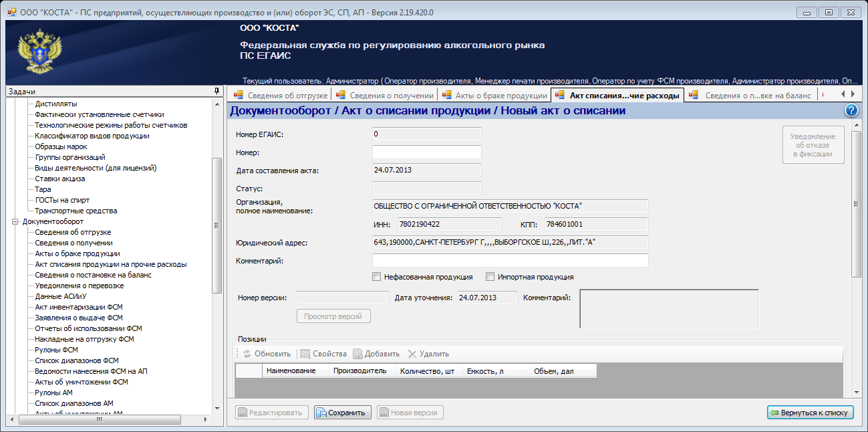Click the Статус field
The width and height of the screenshot is (868, 432).
pos(427,189)
